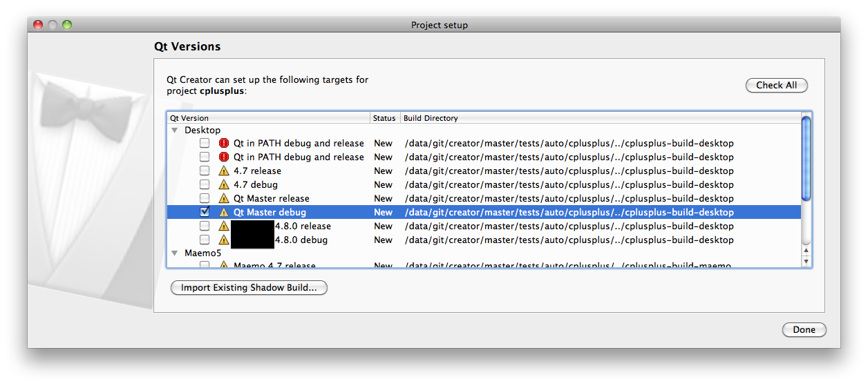
Task: Enable the first Qt in PATH debug and release checkbox
Action: click(x=205, y=143)
